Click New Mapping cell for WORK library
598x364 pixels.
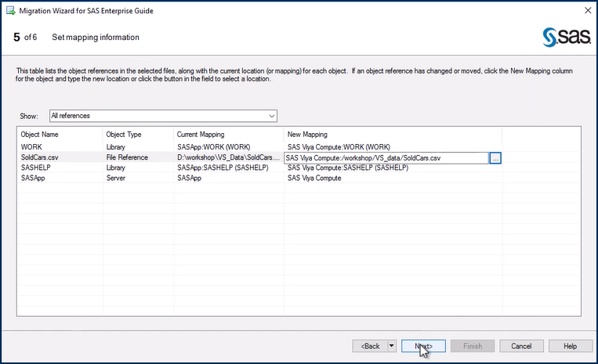click(337, 146)
